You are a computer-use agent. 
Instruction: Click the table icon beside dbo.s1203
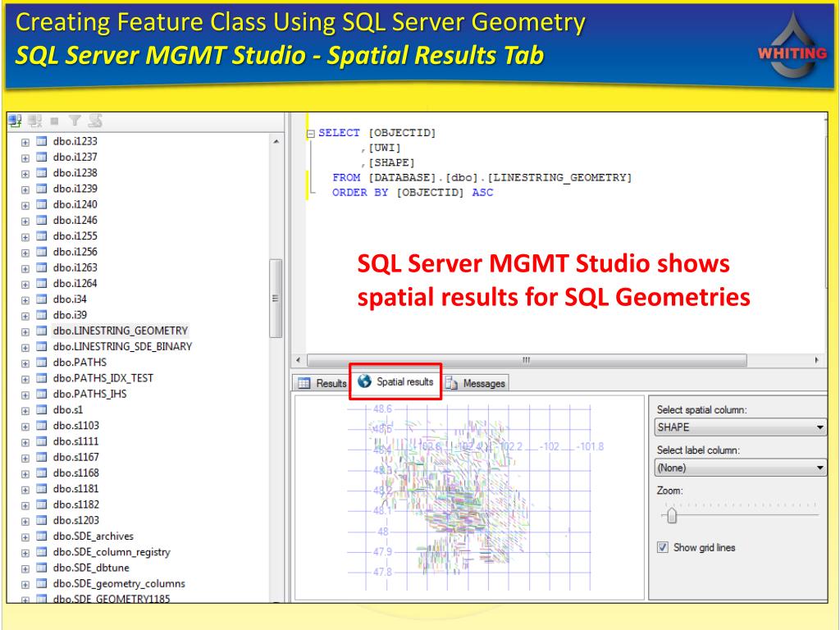(x=41, y=521)
